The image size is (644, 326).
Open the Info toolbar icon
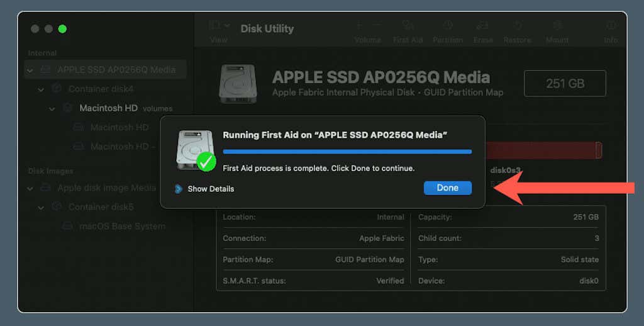tap(611, 26)
